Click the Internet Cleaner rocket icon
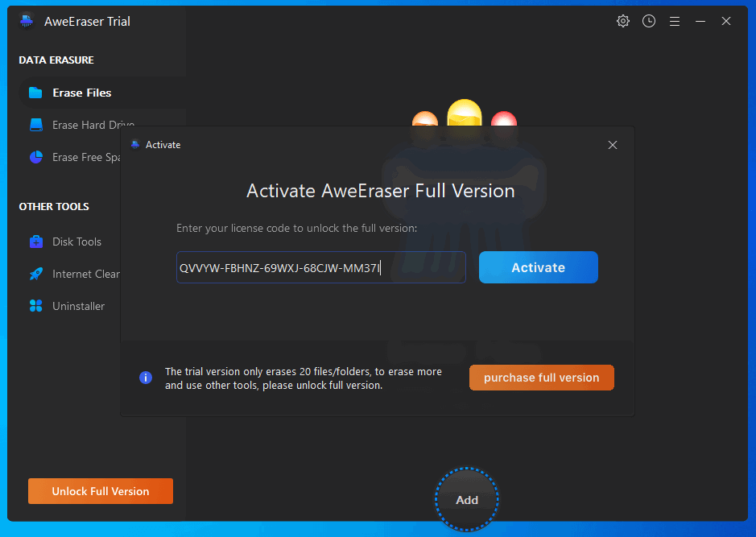 (x=36, y=274)
